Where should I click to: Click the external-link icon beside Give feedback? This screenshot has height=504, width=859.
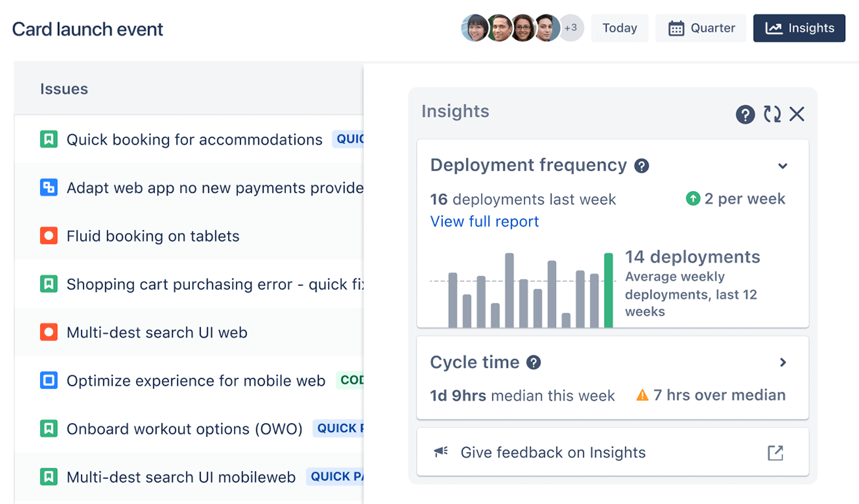(x=776, y=451)
